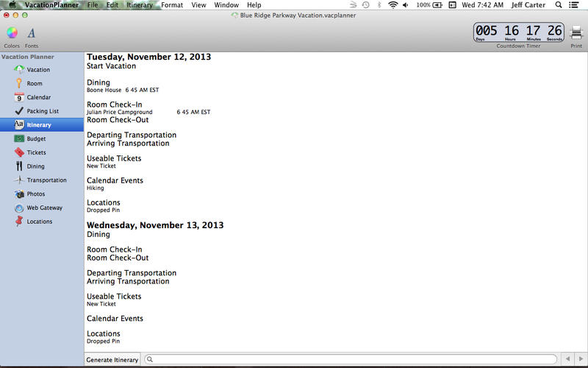The height and width of the screenshot is (368, 588).
Task: Click the Wed 7:42 AM clock
Action: click(x=482, y=5)
